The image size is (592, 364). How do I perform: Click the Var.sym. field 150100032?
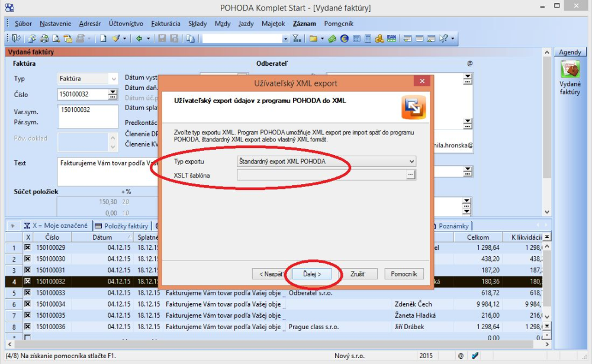(x=88, y=116)
